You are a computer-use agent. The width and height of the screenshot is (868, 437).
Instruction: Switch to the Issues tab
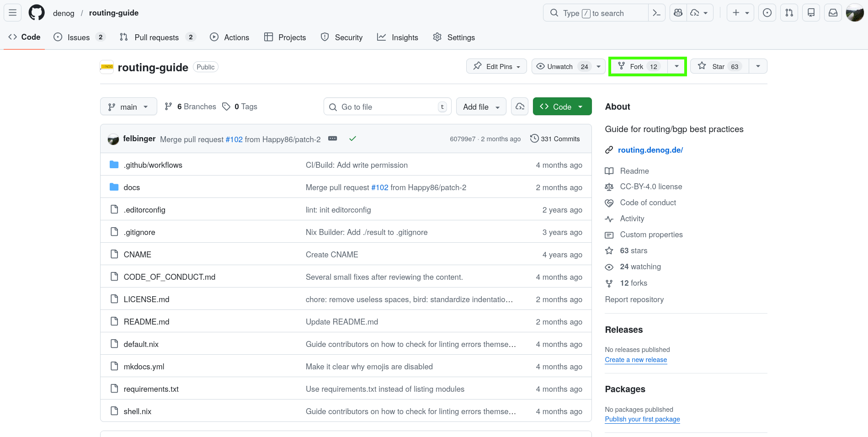pos(79,37)
